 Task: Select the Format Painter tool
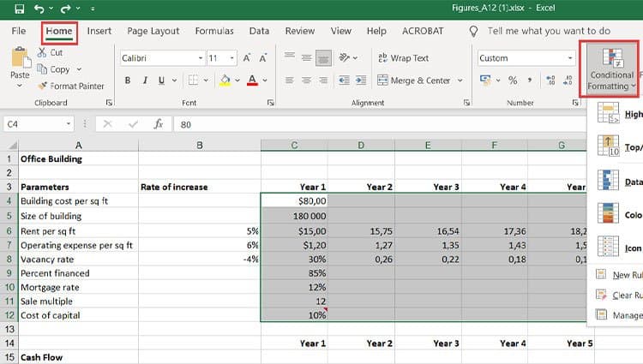coord(71,86)
